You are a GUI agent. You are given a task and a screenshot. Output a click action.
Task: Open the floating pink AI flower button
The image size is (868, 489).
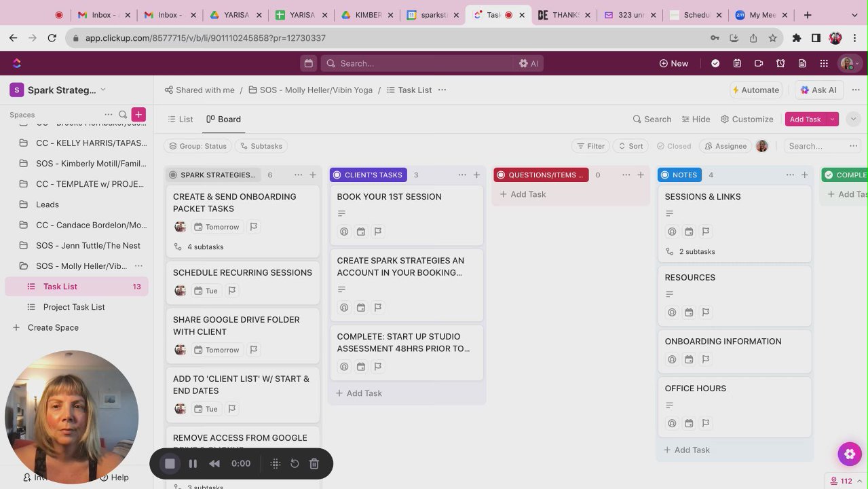(850, 454)
